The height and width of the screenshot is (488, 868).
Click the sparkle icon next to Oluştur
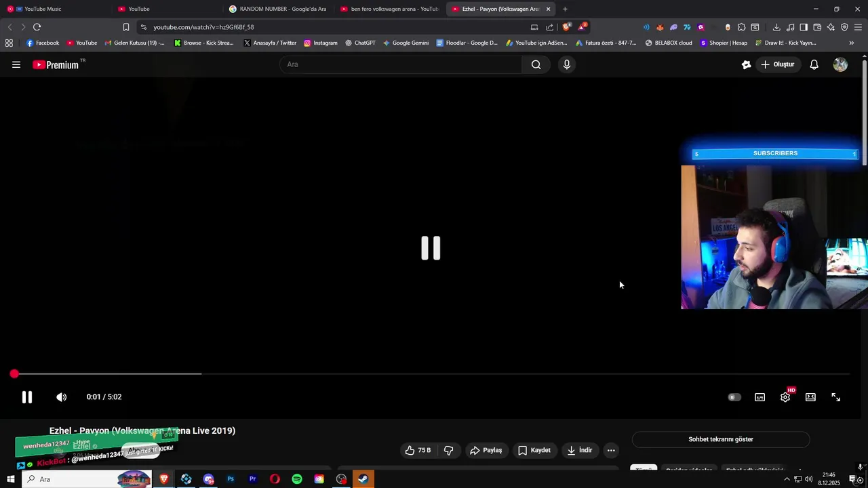(746, 64)
